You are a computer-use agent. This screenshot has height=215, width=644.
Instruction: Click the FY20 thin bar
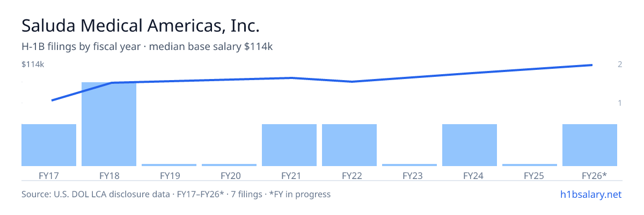(229, 165)
